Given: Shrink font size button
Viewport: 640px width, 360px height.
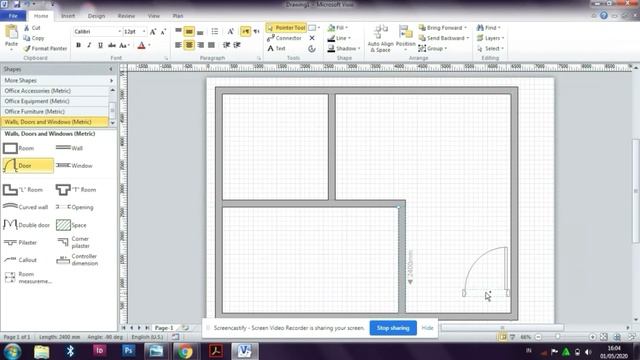Looking at the screenshot, I should point(163,31).
